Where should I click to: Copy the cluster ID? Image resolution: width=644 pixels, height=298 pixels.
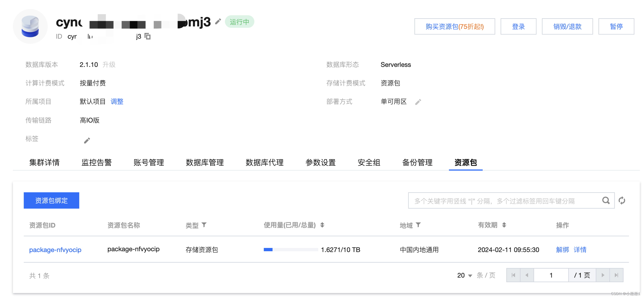click(x=147, y=36)
